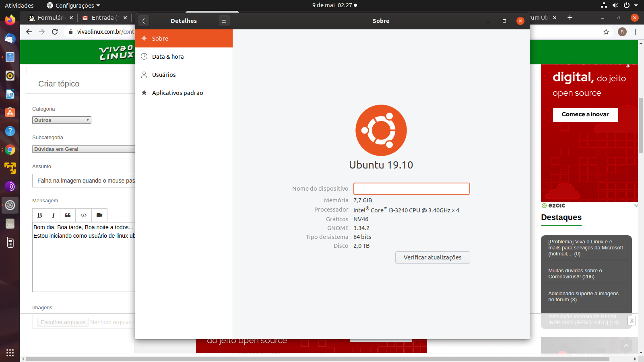This screenshot has height=362, width=644.
Task: Open the Chrome profile avatar R
Action: (x=622, y=32)
